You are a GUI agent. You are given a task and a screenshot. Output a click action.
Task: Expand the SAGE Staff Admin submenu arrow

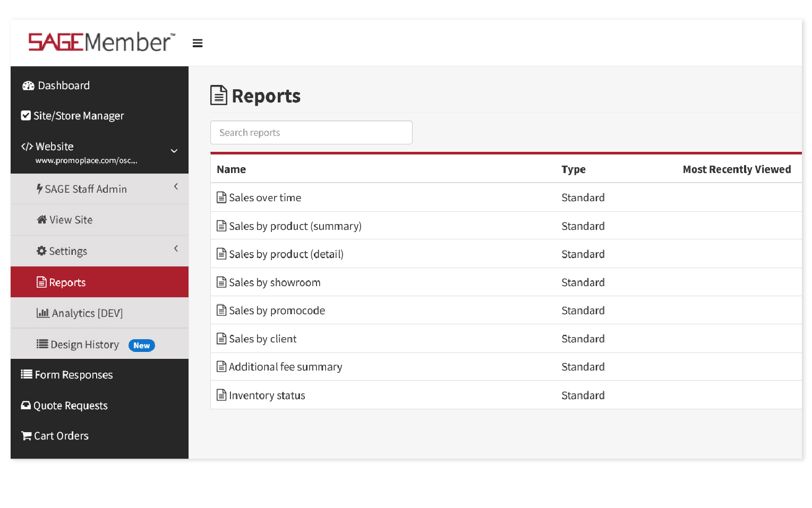point(176,187)
